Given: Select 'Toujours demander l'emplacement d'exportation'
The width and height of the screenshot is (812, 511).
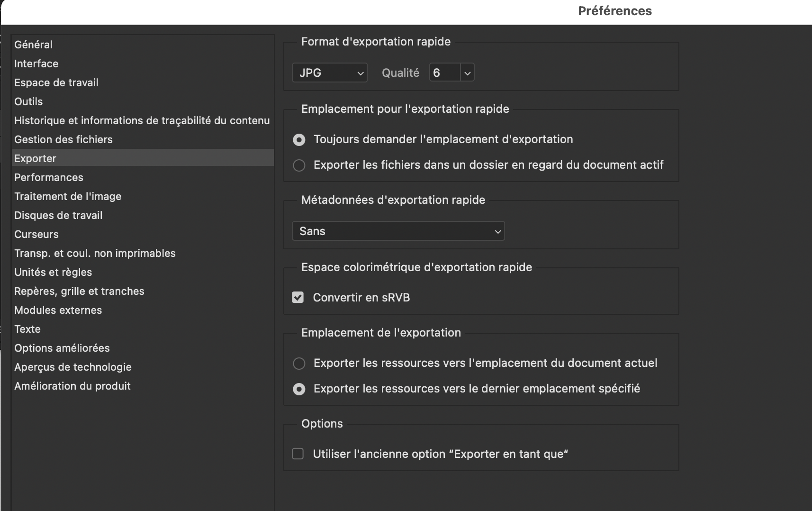Looking at the screenshot, I should tap(299, 139).
